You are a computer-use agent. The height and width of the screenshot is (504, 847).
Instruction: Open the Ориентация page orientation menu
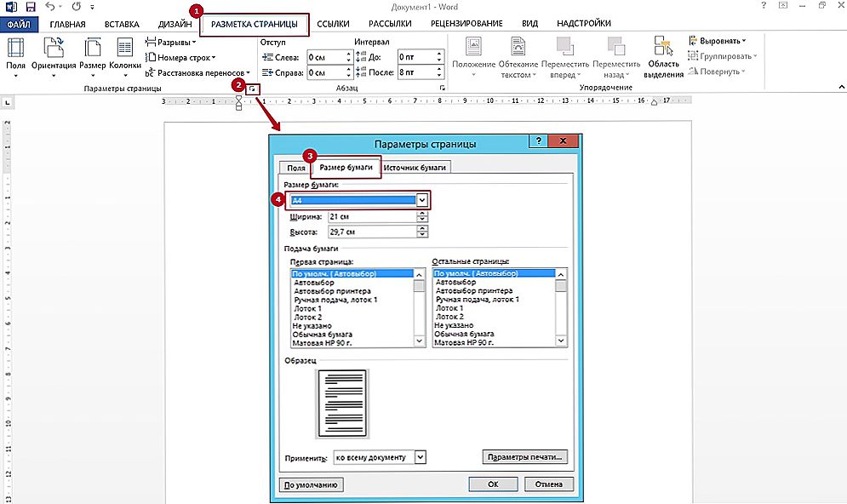click(54, 57)
